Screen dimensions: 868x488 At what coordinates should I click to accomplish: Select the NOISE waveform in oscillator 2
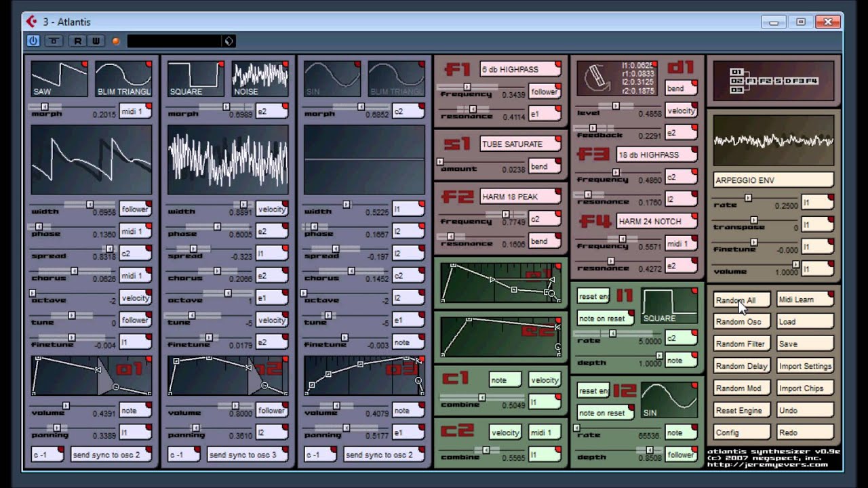[260, 79]
